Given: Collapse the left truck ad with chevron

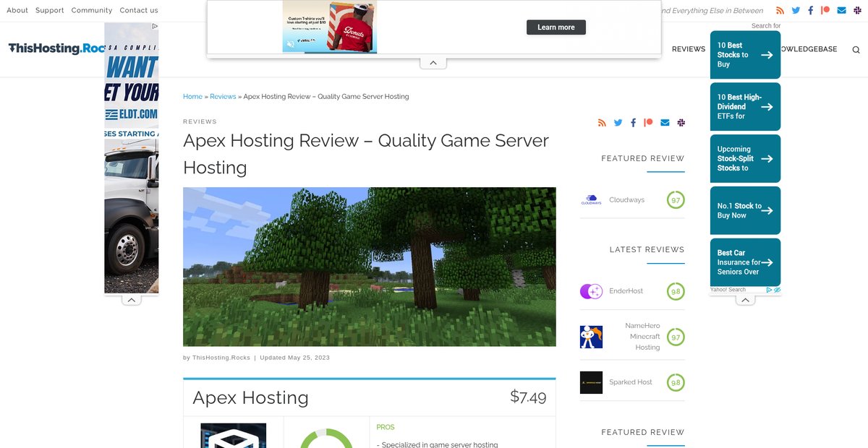Looking at the screenshot, I should pos(132,299).
